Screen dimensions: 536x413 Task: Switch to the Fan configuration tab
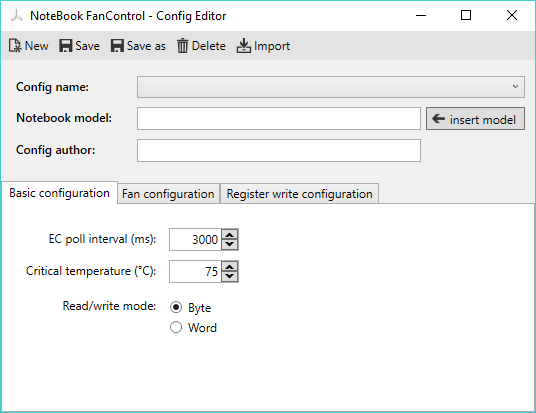[x=168, y=194]
